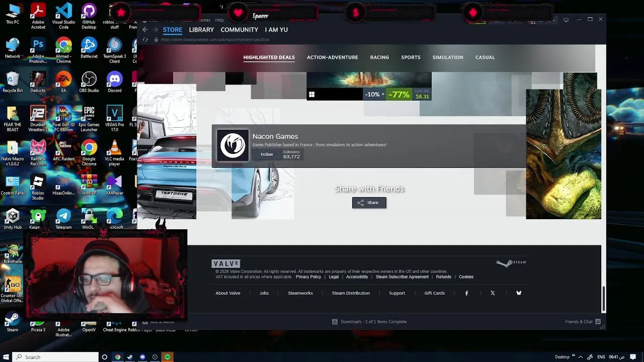Go back with Steam's back arrow

[144, 30]
